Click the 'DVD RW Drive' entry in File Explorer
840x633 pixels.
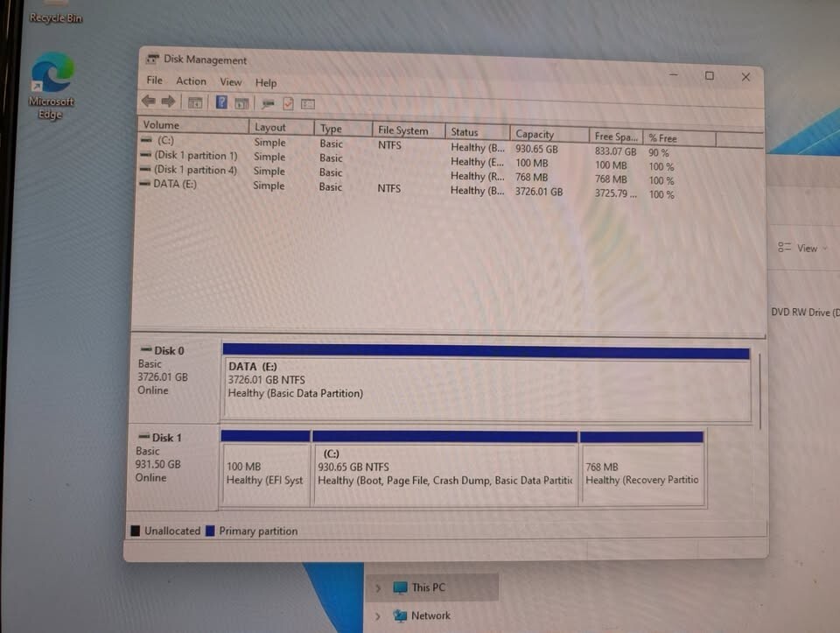(805, 312)
